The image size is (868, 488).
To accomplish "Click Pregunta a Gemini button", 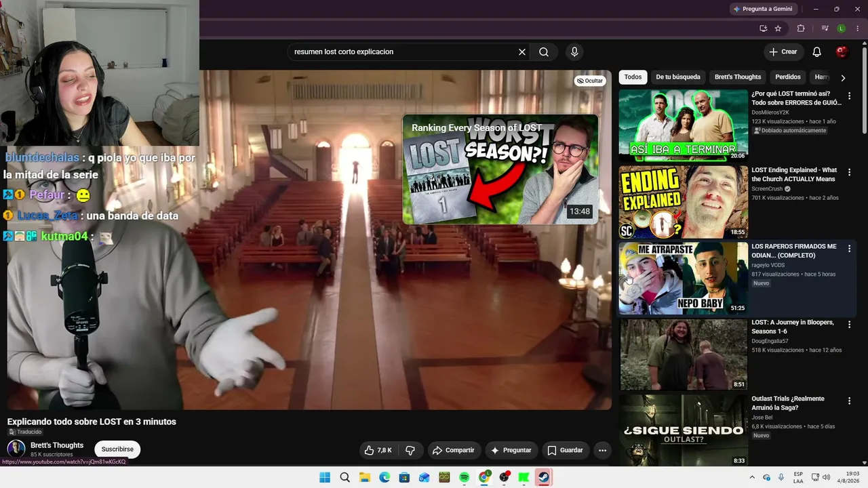I will coord(763,9).
